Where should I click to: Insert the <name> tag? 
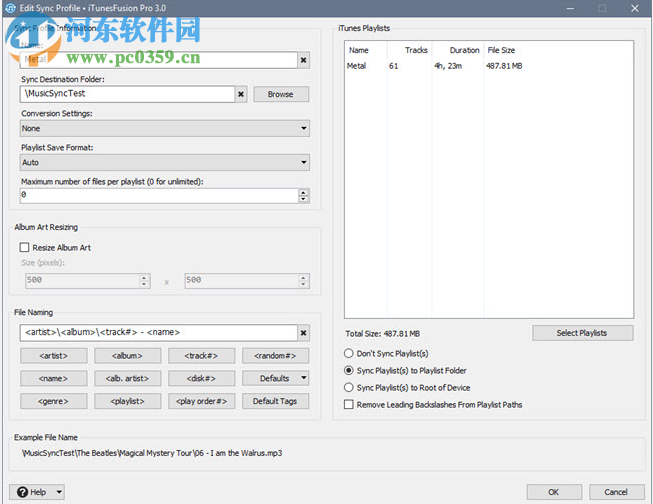click(x=54, y=378)
